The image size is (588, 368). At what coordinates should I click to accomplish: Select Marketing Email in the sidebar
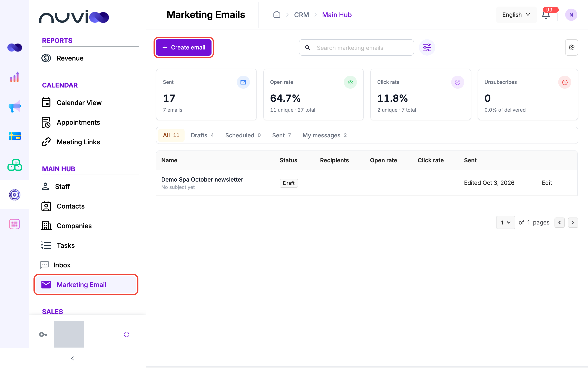coord(86,285)
